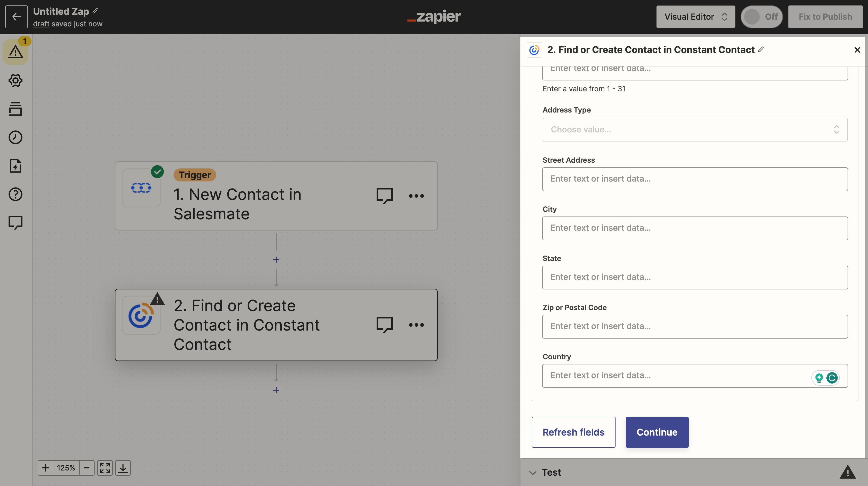Click the City input field
Screen dimensions: 868x486
tap(695, 228)
